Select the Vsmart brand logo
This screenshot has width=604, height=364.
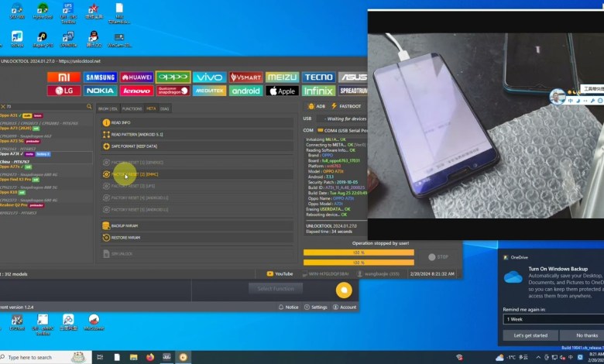click(x=245, y=77)
